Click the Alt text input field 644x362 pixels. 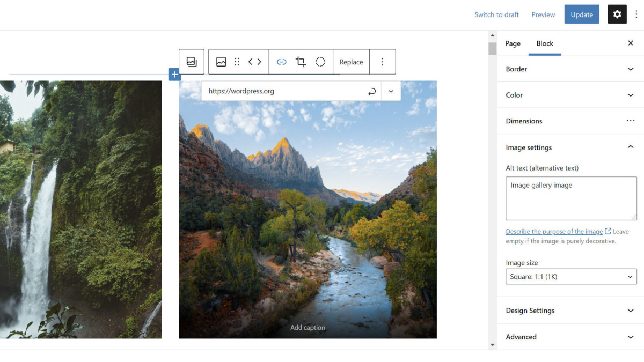tap(571, 198)
